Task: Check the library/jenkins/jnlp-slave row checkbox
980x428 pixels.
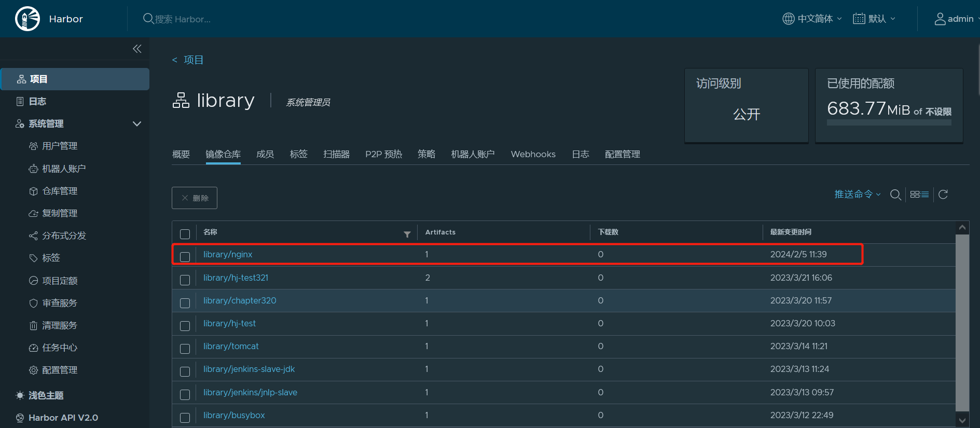Action: click(x=185, y=394)
